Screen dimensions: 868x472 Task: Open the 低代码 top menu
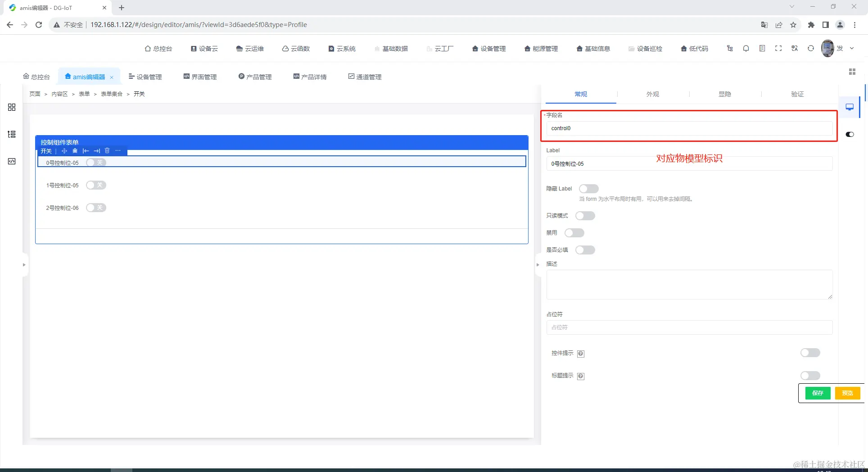694,49
